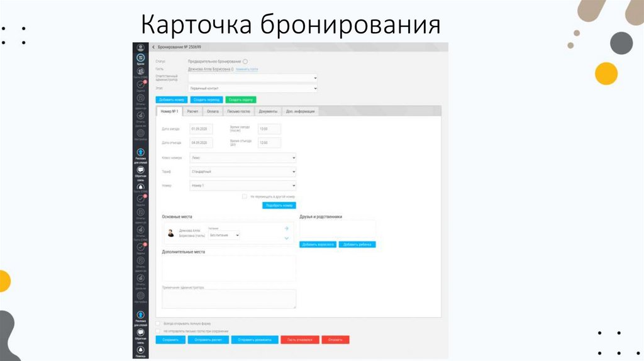Open the user profile avatar atop sidebar
The width and height of the screenshot is (644, 361).
click(x=140, y=48)
